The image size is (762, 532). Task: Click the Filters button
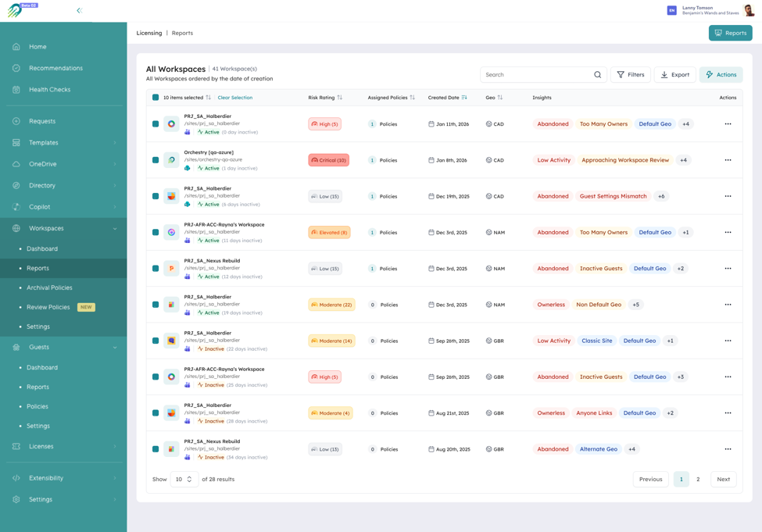(x=630, y=74)
